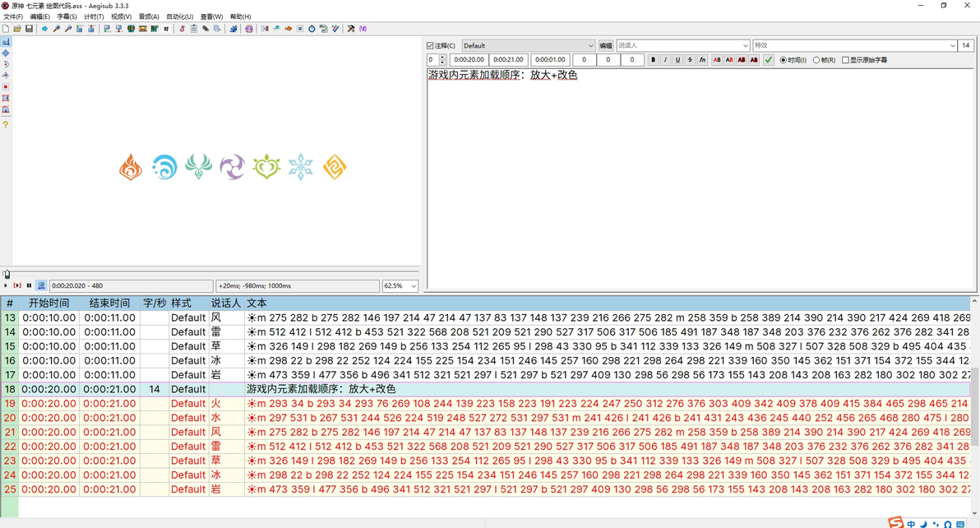This screenshot has width=980, height=528.
Task: Click the subtitle grid vertical scrollbar
Action: pyautogui.click(x=975, y=406)
